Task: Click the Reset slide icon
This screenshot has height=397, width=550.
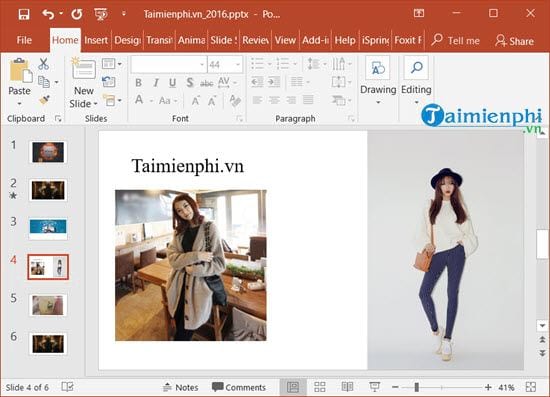Action: tap(109, 82)
